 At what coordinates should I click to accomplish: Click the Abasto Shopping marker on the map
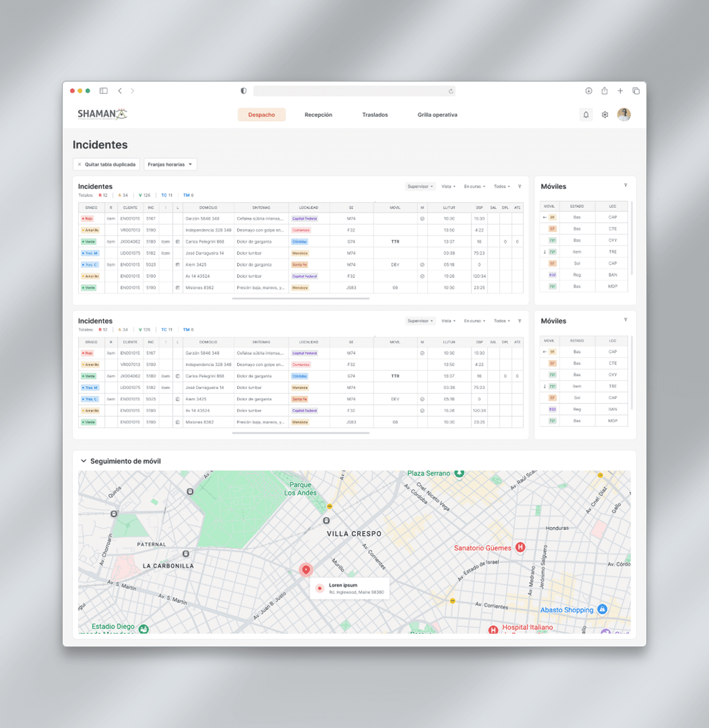(602, 609)
